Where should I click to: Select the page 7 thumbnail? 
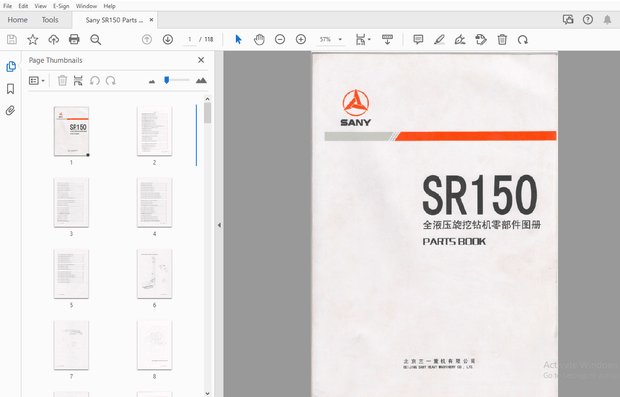[71, 345]
